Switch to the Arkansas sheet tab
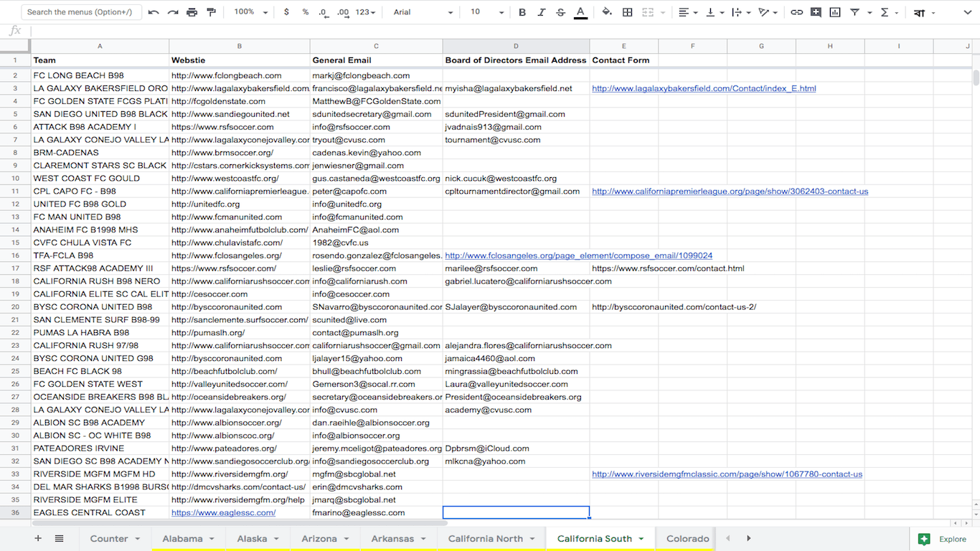 392,539
